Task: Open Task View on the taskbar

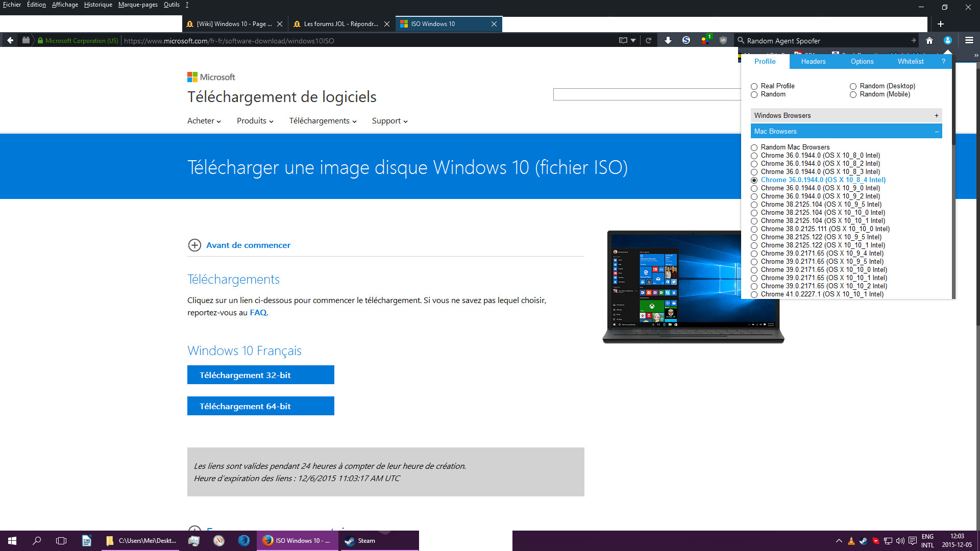Action: [x=61, y=541]
